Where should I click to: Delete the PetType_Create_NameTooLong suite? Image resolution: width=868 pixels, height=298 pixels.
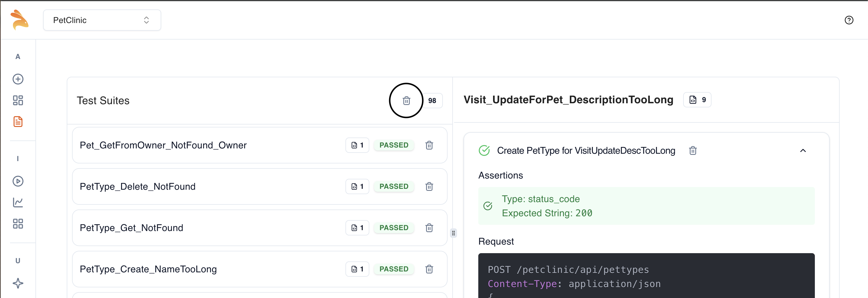429,269
